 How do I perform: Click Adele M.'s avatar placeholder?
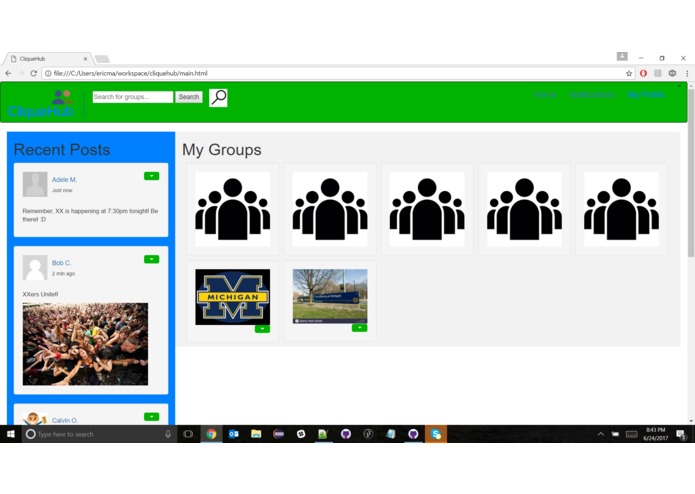tap(35, 184)
